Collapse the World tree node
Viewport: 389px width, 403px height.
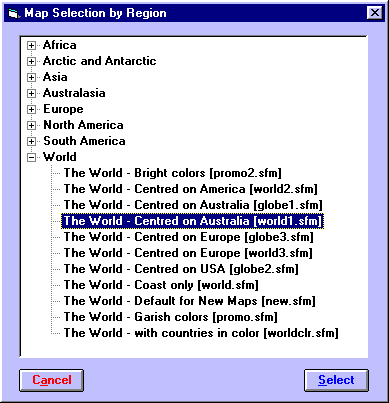tap(31, 157)
